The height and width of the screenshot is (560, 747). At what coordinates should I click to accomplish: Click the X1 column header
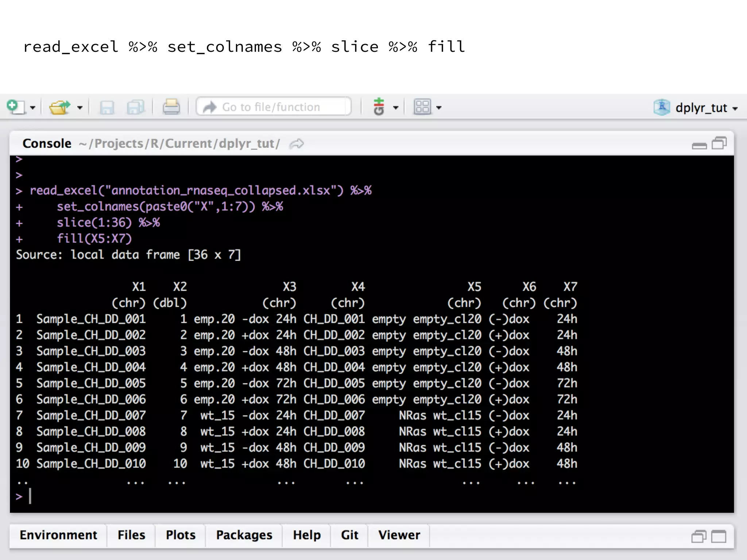pos(139,287)
